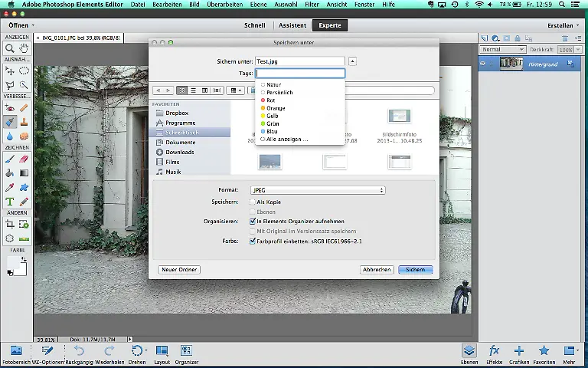Open the adjustment layer menu icon
The height and width of the screenshot is (368, 588).
pos(496,38)
